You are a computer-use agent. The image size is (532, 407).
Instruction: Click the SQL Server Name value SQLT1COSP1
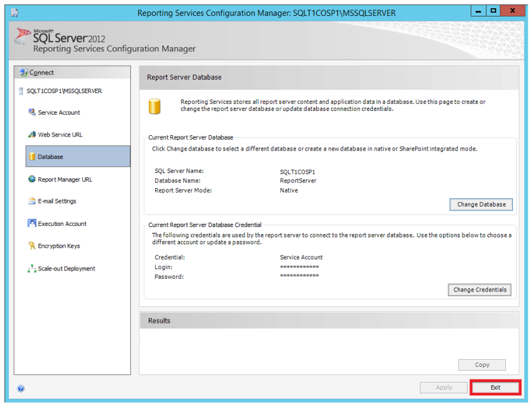click(x=297, y=172)
